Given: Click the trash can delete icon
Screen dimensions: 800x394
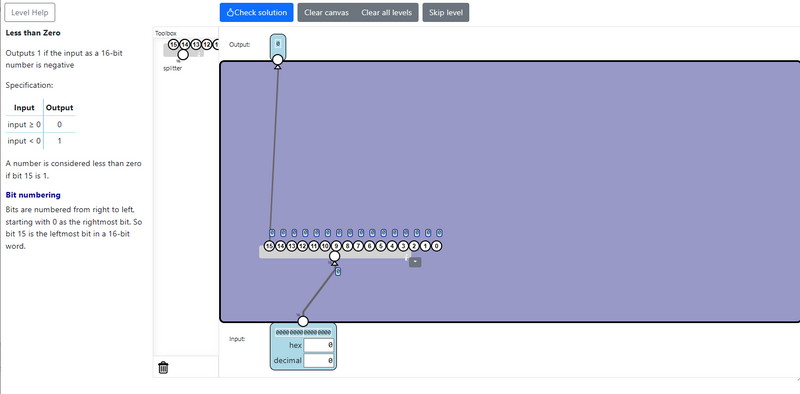Looking at the screenshot, I should [x=163, y=367].
